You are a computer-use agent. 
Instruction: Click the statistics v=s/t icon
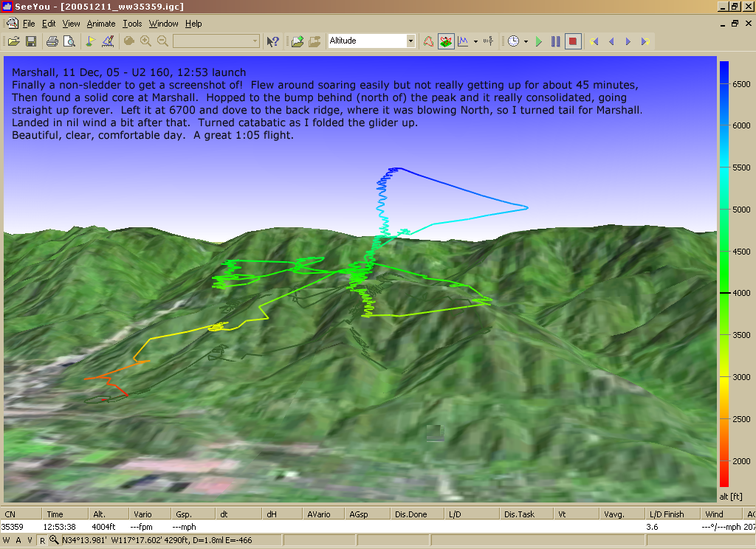(x=488, y=41)
